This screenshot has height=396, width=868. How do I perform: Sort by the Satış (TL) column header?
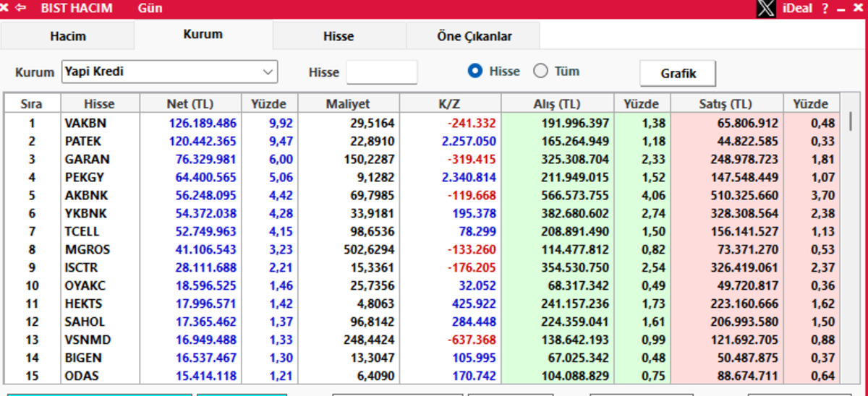click(x=727, y=104)
